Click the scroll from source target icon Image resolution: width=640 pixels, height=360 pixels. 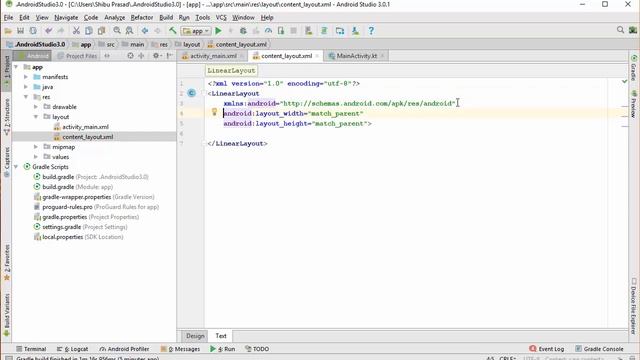tap(130, 56)
